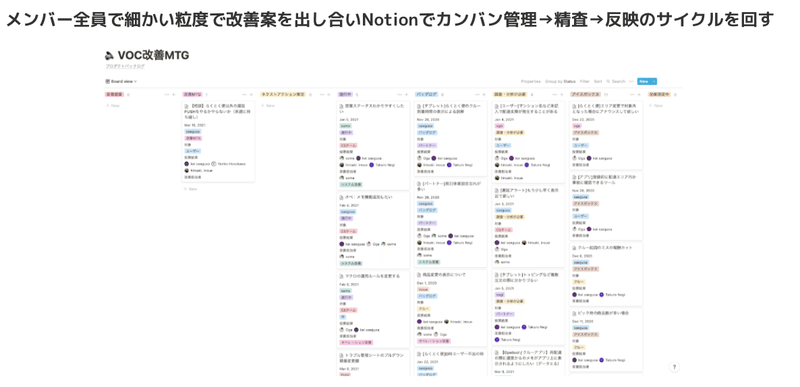800x387 pixels.
Task: Click the plus icon on アイスボックス column
Action: point(639,95)
